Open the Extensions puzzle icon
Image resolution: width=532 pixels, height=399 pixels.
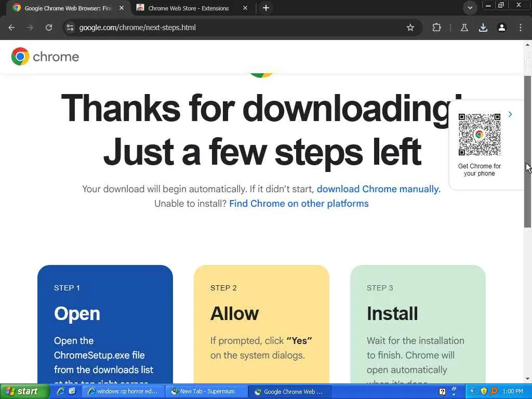tap(436, 28)
